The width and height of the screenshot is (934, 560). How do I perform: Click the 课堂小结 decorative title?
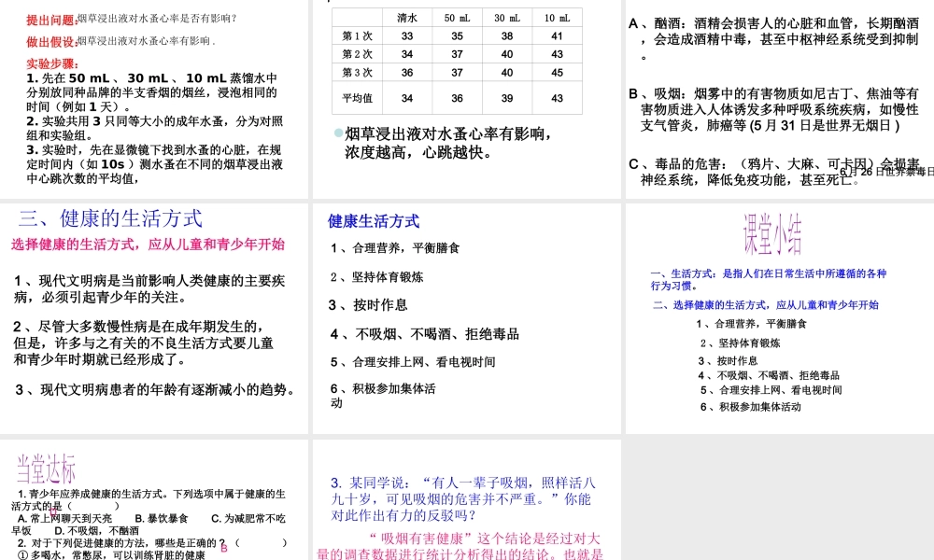772,234
